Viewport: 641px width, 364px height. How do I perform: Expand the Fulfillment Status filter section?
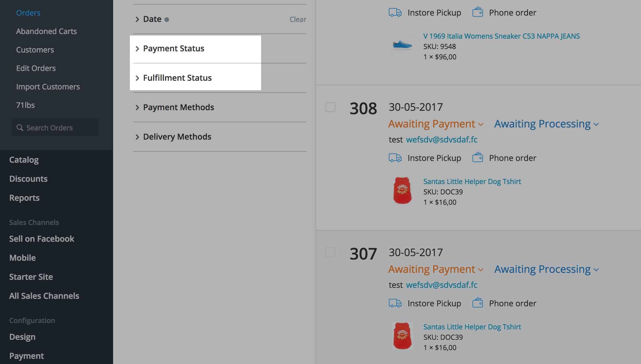177,78
